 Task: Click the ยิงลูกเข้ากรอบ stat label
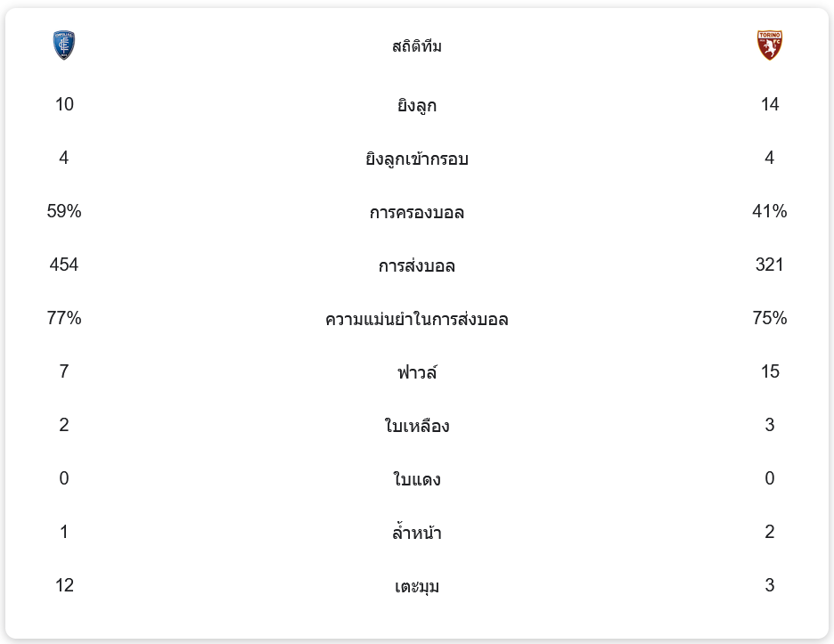[417, 159]
